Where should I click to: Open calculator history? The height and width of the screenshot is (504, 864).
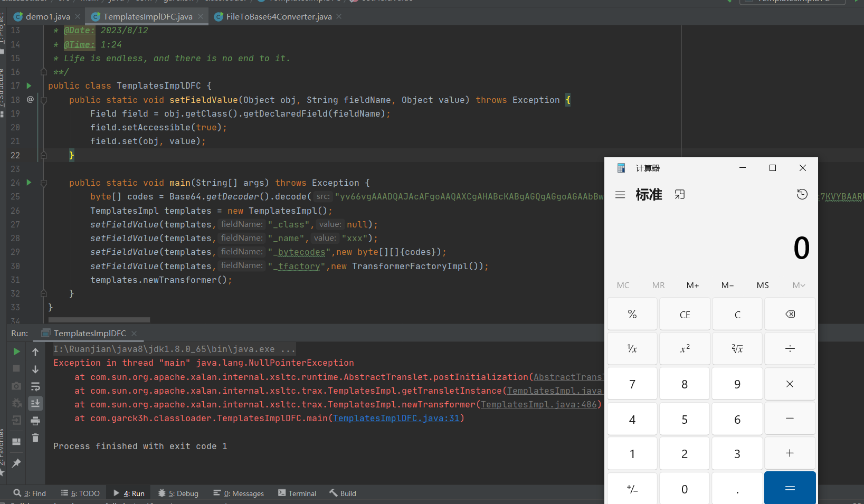coord(802,194)
